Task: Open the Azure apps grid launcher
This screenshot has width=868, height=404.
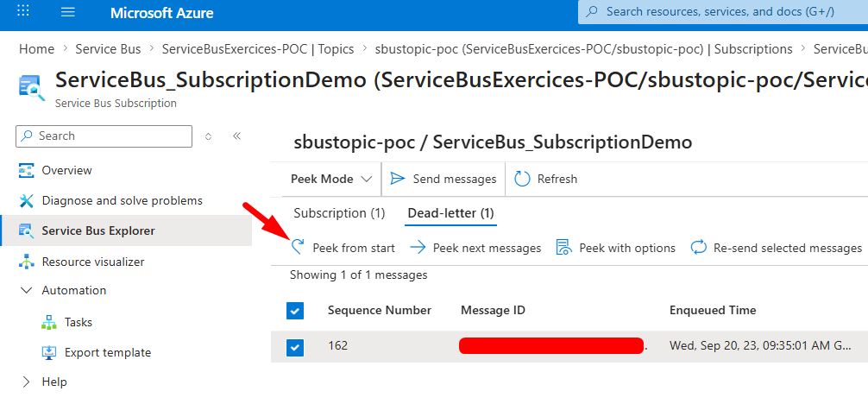Action: click(x=23, y=11)
